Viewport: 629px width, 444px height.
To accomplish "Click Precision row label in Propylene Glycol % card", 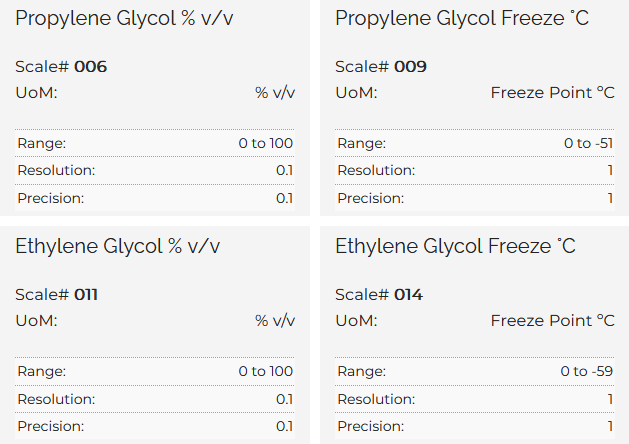I will (50, 198).
